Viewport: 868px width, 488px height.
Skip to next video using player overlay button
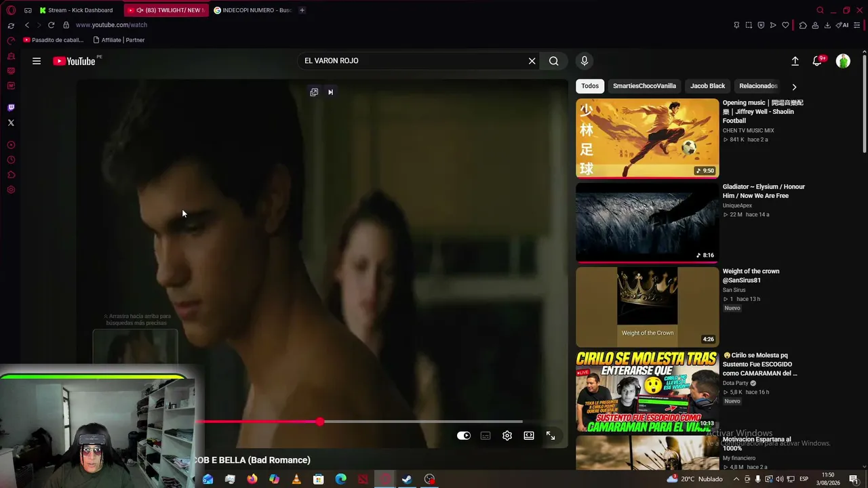point(330,92)
